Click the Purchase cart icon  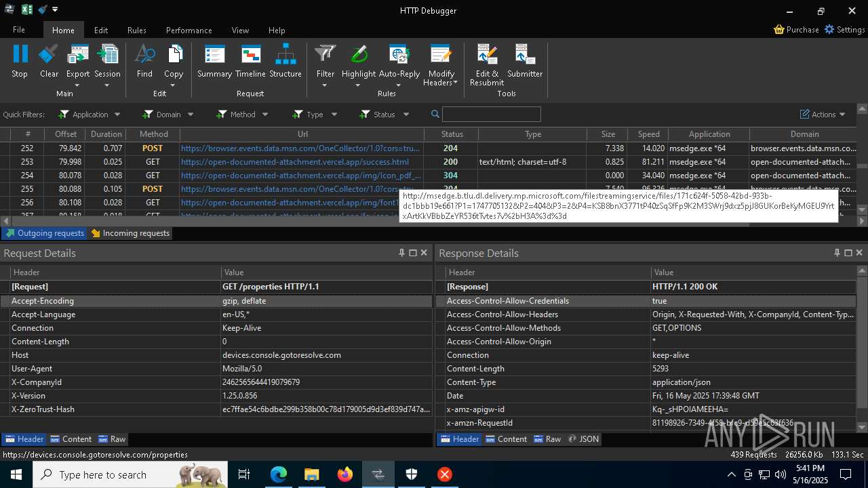click(779, 30)
